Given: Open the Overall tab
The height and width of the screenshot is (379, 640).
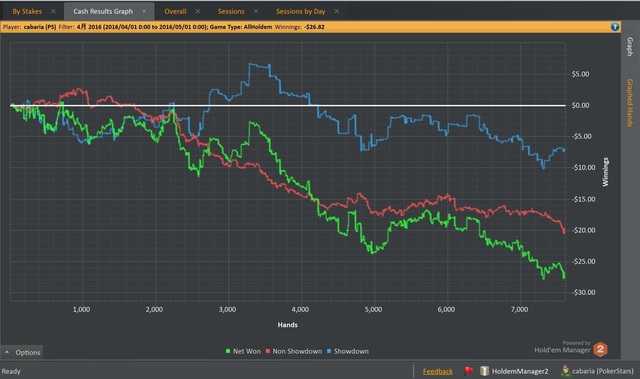Looking at the screenshot, I should pos(175,11).
